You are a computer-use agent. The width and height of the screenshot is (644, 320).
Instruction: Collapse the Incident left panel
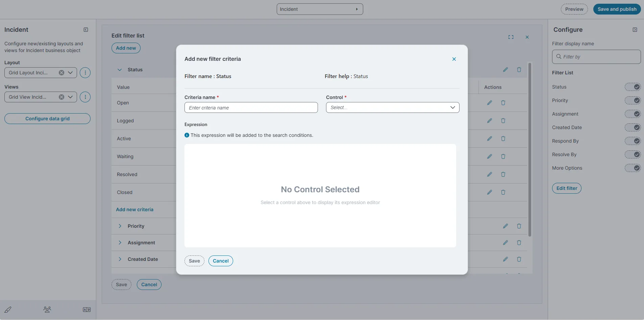pyautogui.click(x=86, y=30)
